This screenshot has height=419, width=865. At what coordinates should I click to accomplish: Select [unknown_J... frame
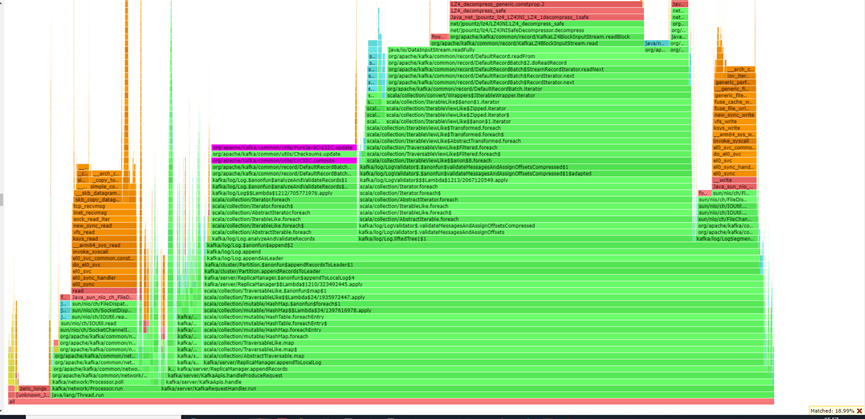tap(32, 395)
